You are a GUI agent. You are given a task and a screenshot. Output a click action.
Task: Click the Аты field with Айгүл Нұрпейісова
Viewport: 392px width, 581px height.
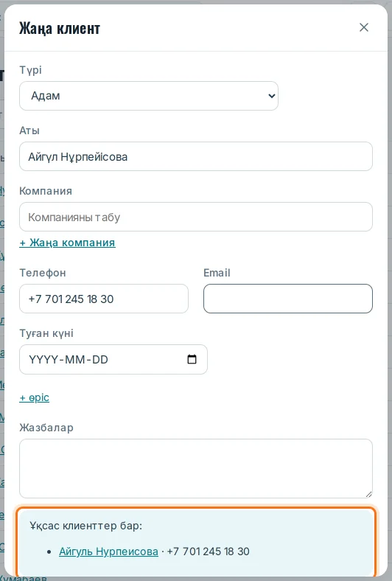coord(196,156)
